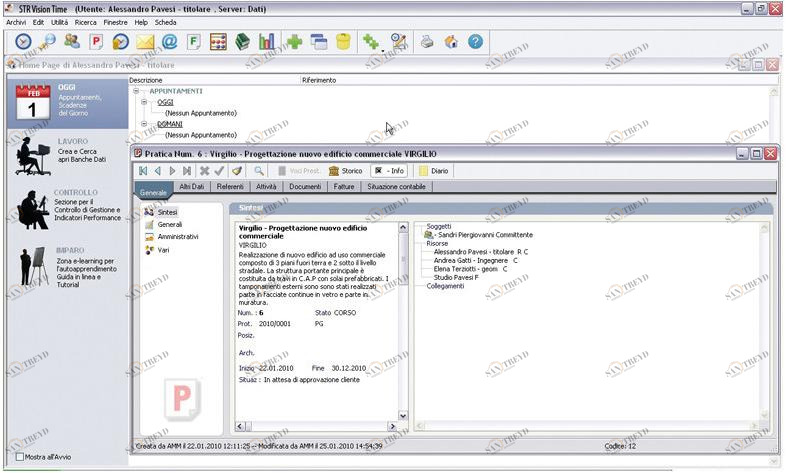Screen dimensions: 786x473
Task: Open the IMPARO e-learning section
Action: (68, 267)
